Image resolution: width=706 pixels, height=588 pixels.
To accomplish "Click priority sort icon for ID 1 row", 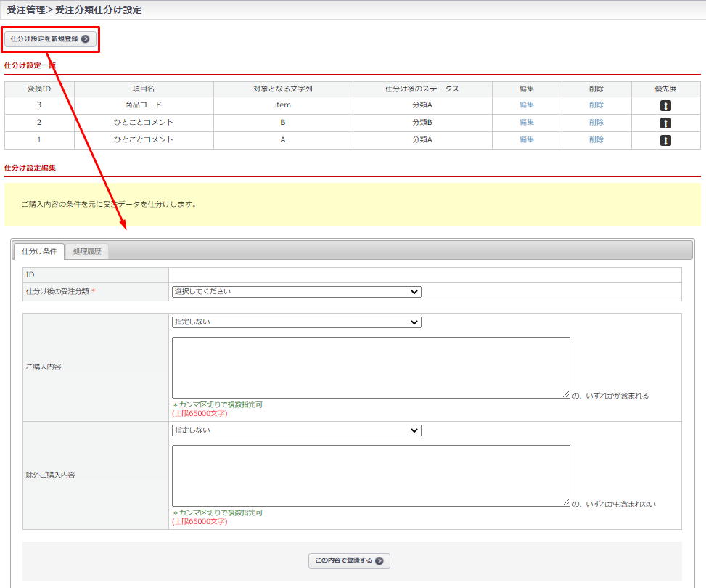I will (665, 140).
